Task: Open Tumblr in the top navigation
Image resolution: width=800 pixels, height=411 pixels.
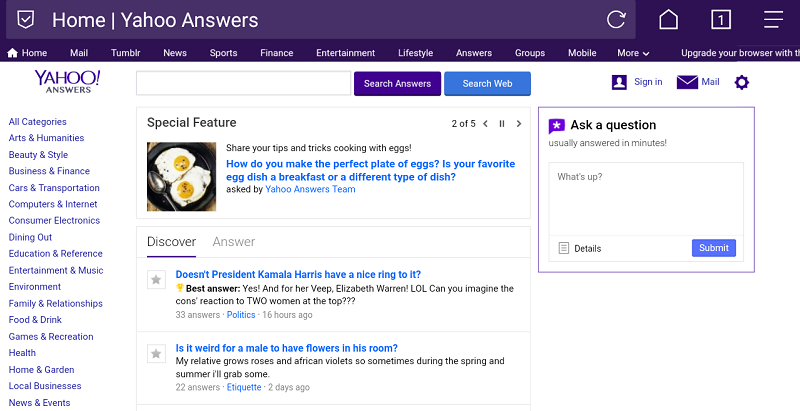Action: tap(126, 53)
